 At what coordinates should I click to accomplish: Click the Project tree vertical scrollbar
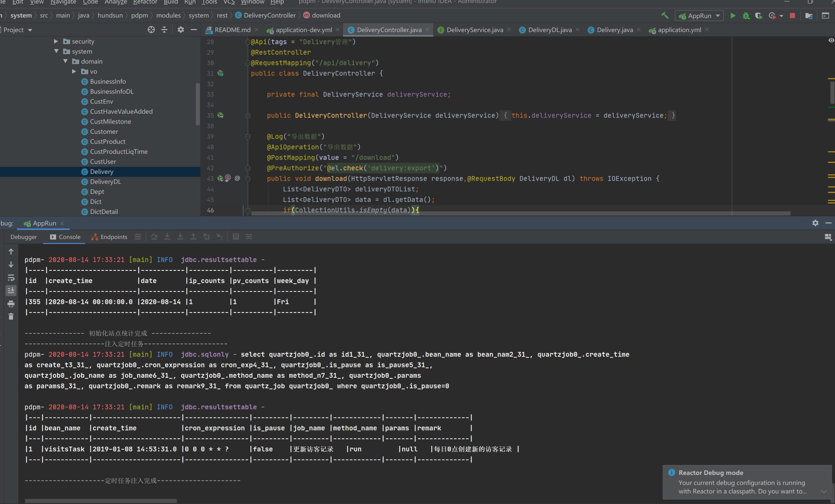click(198, 104)
